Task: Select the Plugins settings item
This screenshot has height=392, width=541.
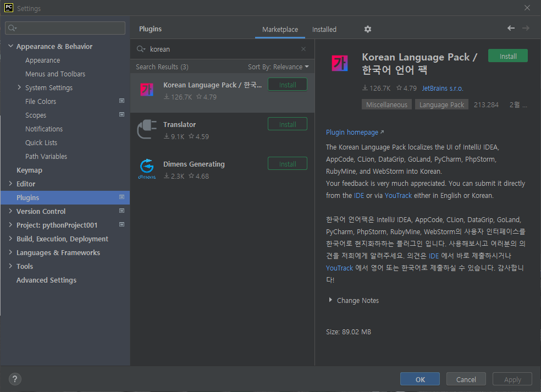Action: tap(65, 198)
